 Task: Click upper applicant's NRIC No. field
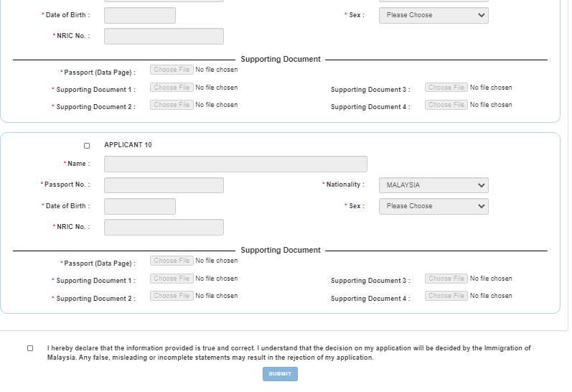164,36
